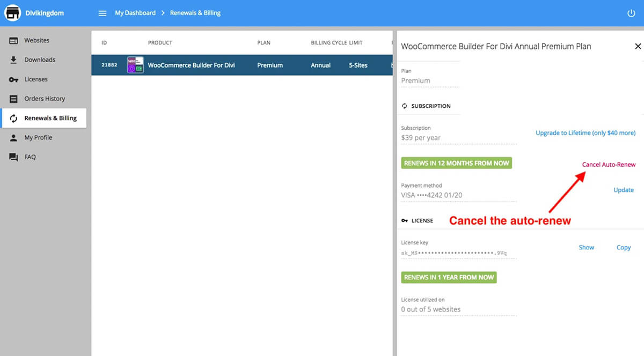Click RENEWS IN 1 YEAR FROM NOW badge
644x356 pixels.
pyautogui.click(x=449, y=277)
